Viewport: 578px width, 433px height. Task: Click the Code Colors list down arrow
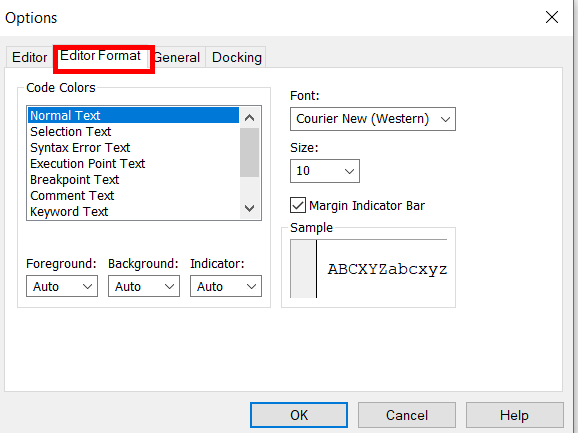tap(250, 209)
